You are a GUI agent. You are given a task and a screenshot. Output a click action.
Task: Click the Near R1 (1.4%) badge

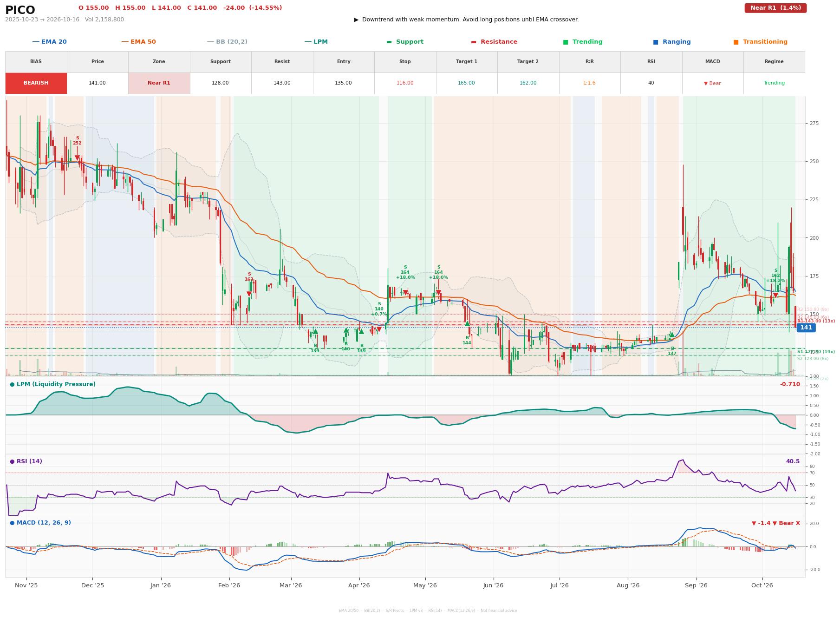coord(775,8)
